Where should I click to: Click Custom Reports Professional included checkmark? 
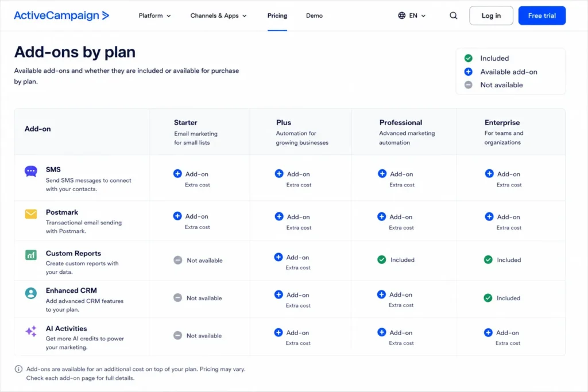point(381,260)
